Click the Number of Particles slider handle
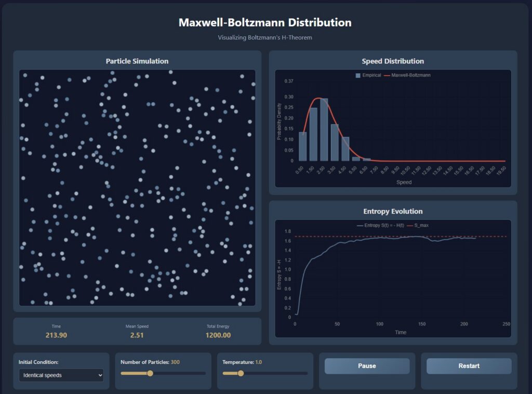 click(150, 373)
